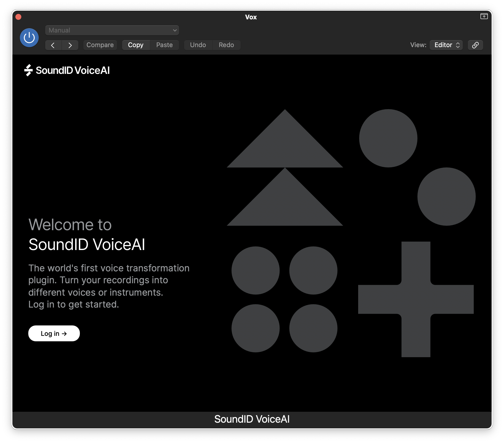Screen dimensions: 504x443
Task: Click the Redo button
Action: (226, 45)
